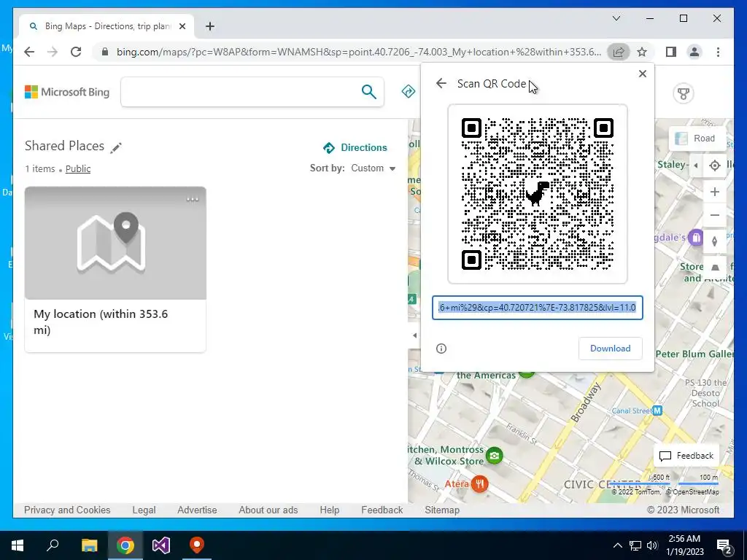The image size is (747, 560).
Task: Open Visual Studio from taskbar
Action: point(161,545)
